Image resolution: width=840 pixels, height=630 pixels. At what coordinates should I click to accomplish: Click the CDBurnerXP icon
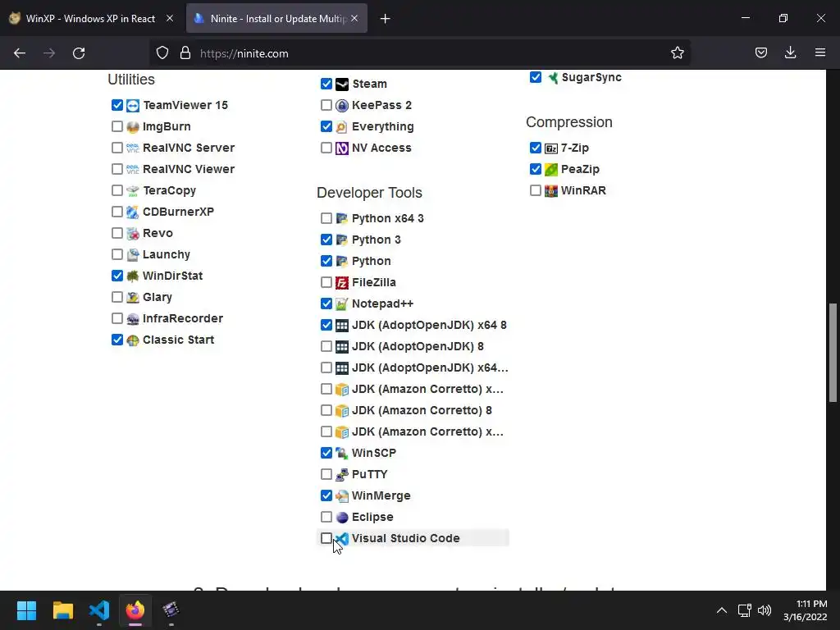[133, 212]
